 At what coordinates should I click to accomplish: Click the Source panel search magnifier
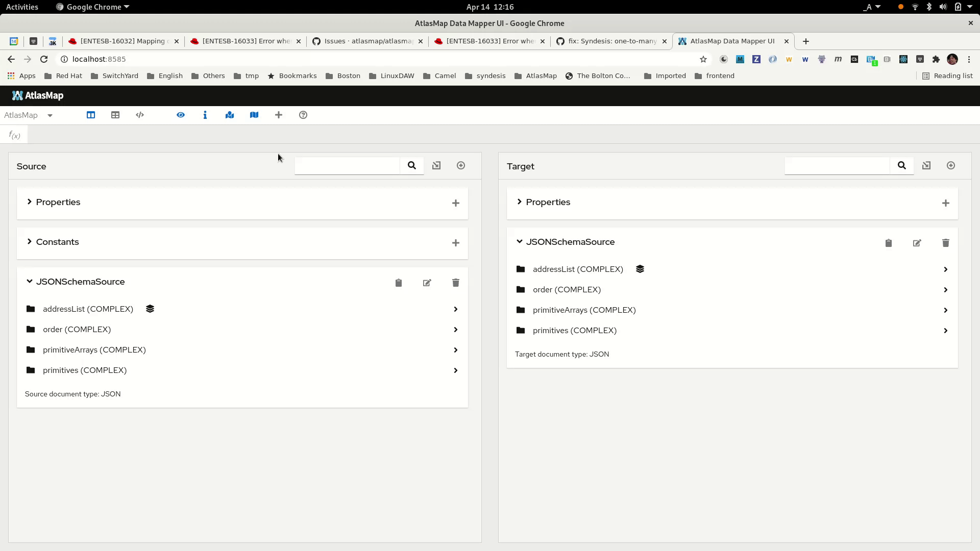[412, 165]
